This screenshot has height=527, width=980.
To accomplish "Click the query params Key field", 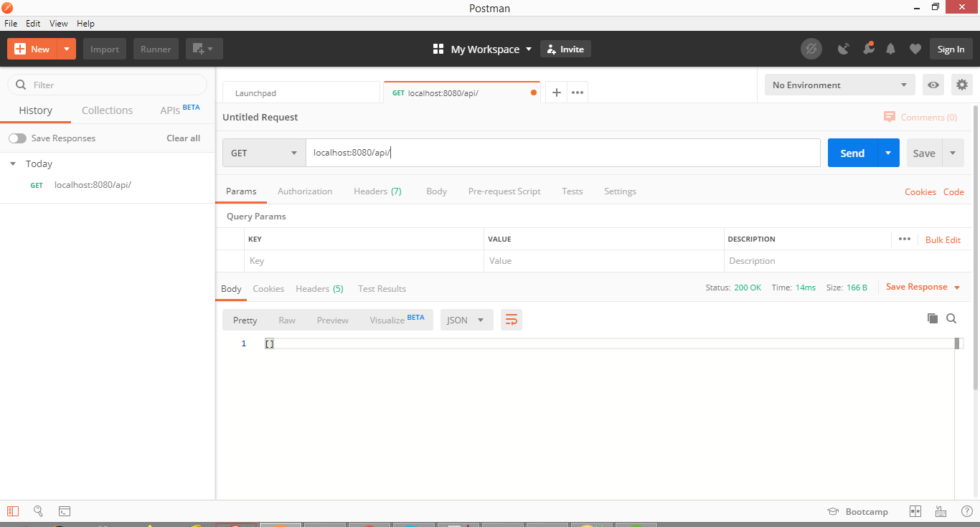I will 364,261.
